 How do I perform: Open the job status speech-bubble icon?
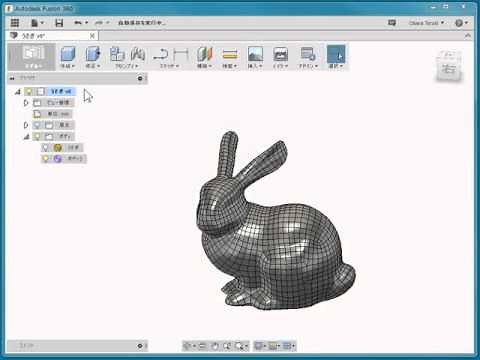click(392, 23)
